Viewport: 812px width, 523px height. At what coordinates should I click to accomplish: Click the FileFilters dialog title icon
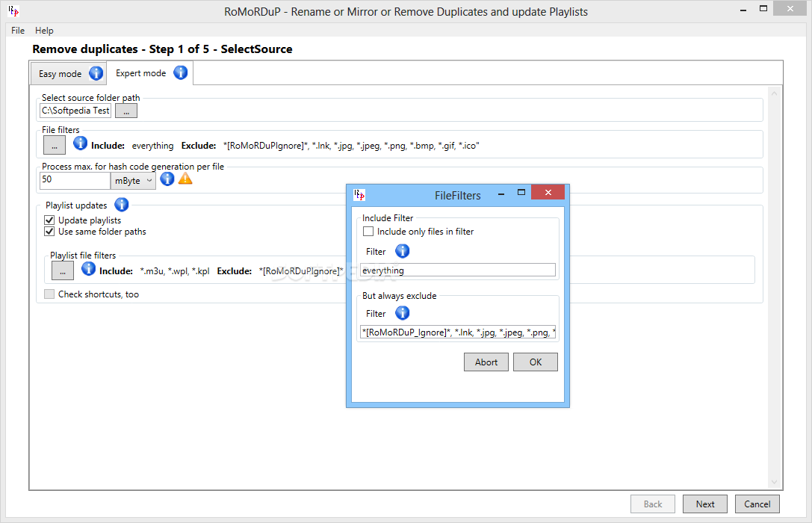(x=359, y=195)
